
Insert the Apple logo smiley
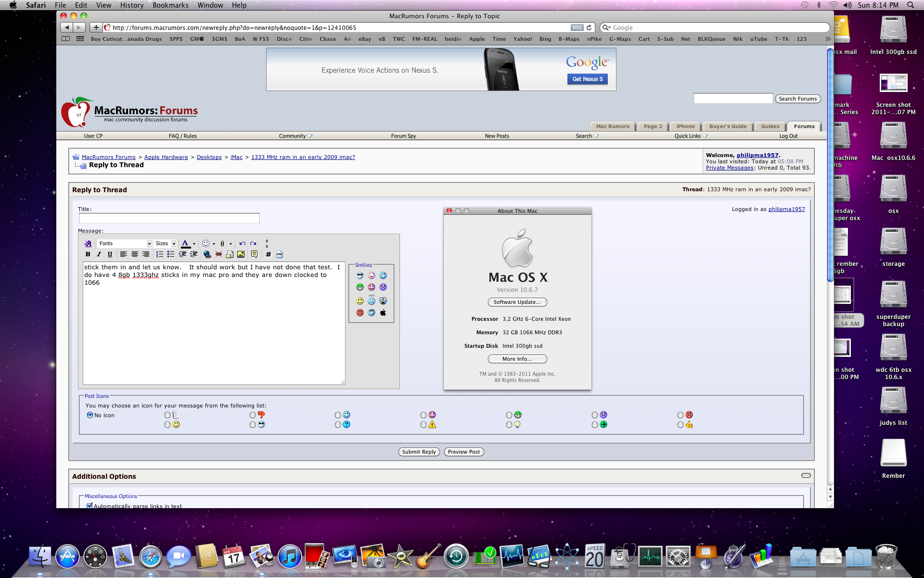pyautogui.click(x=383, y=313)
